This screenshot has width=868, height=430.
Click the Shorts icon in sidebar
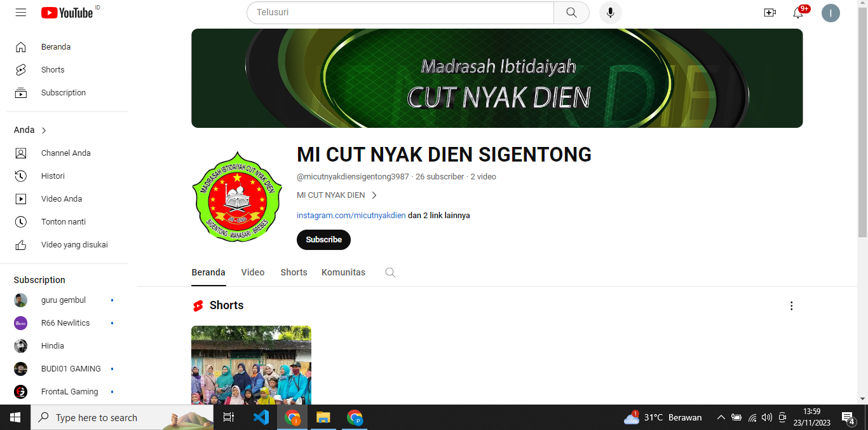[21, 70]
